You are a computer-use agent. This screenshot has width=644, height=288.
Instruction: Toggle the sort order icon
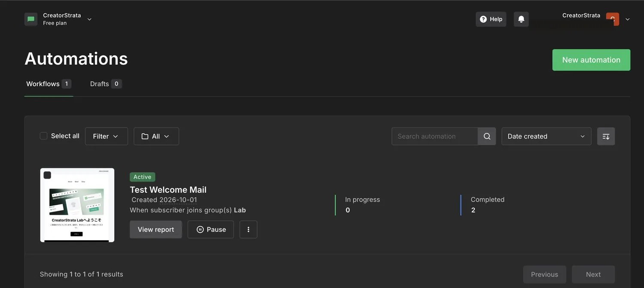point(606,136)
